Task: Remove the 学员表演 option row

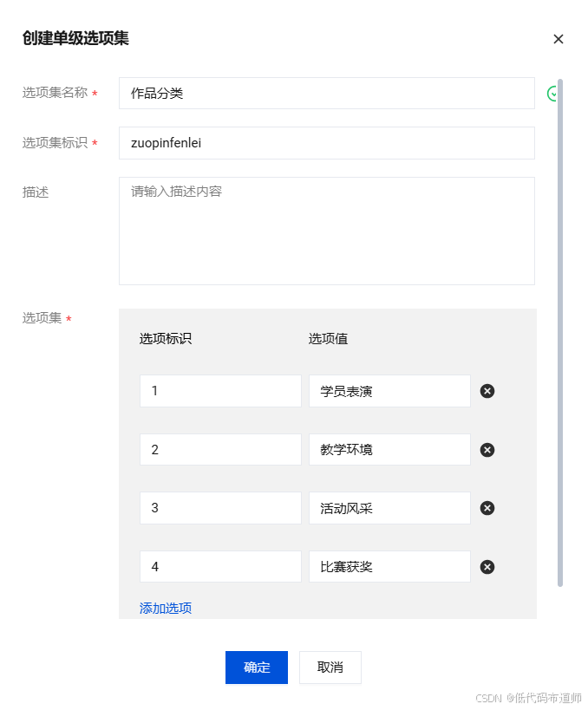Action: click(x=487, y=391)
